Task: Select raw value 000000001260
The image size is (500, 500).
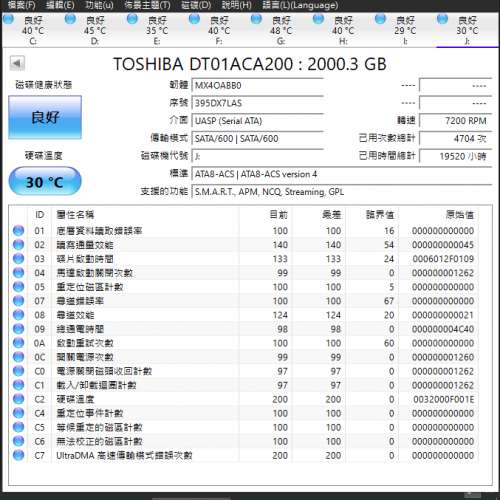Action: (443, 357)
